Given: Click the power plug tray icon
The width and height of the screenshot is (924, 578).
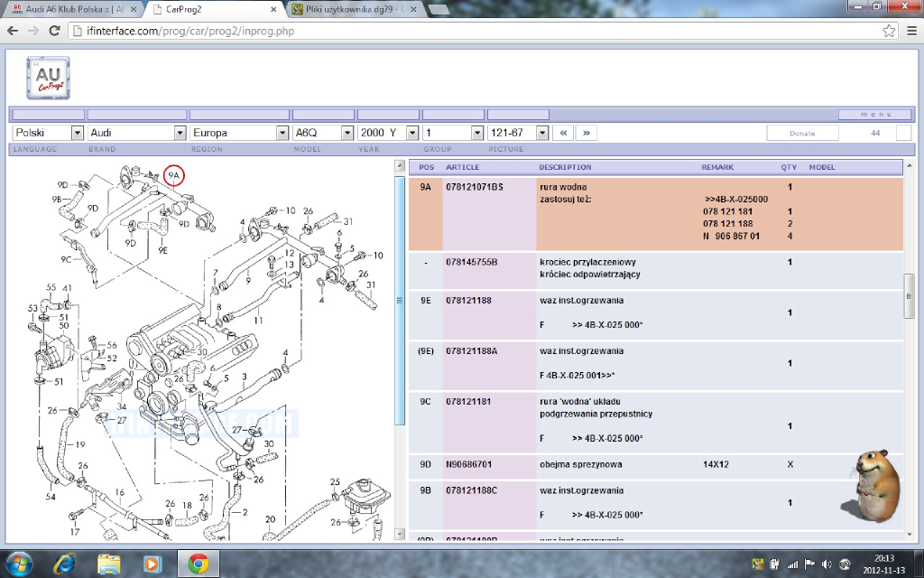Looking at the screenshot, I should click(x=775, y=564).
